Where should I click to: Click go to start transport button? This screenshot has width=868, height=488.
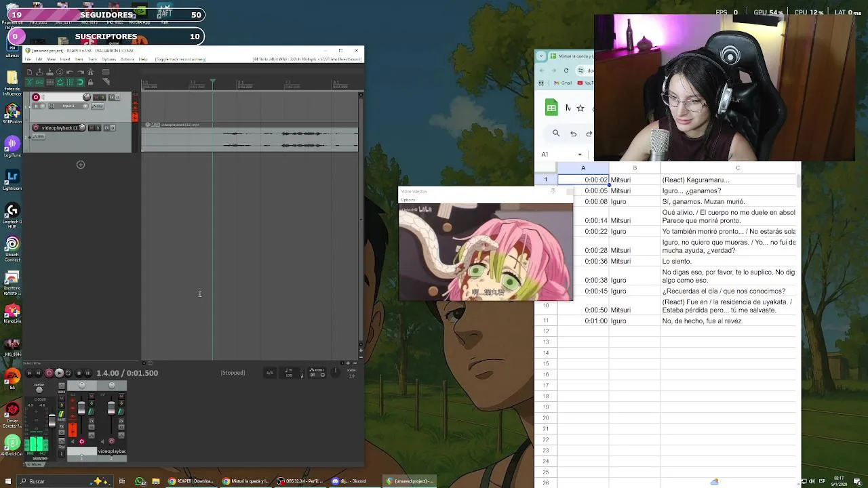29,373
